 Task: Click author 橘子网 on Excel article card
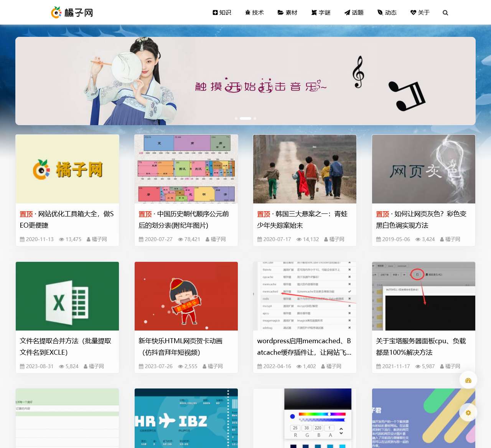click(96, 366)
